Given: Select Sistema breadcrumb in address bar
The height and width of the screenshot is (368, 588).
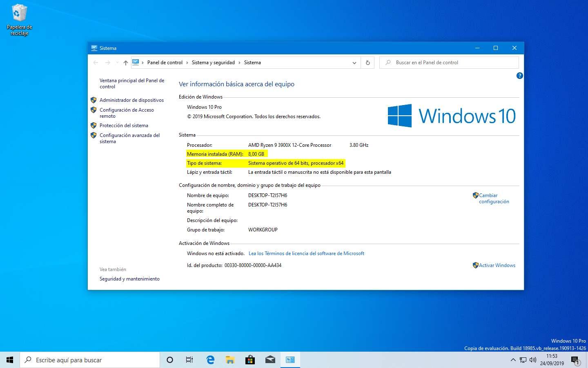Looking at the screenshot, I should pyautogui.click(x=252, y=63).
